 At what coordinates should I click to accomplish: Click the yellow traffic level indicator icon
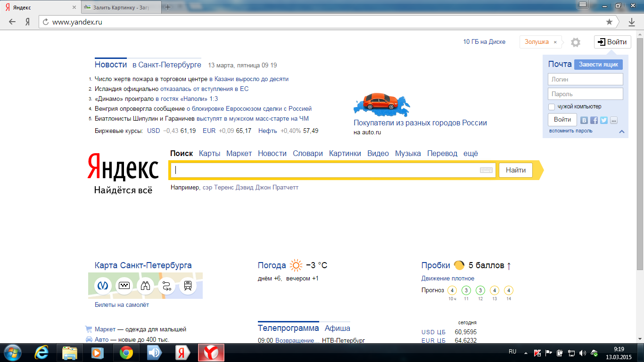(x=459, y=265)
